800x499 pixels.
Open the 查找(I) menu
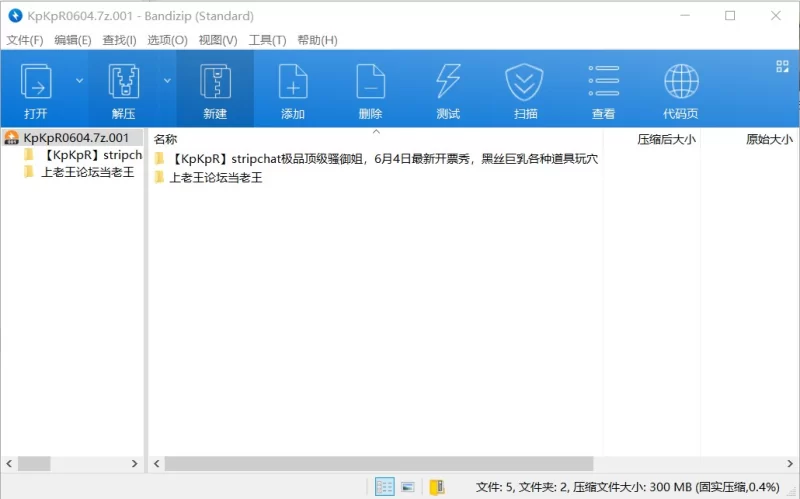[119, 40]
